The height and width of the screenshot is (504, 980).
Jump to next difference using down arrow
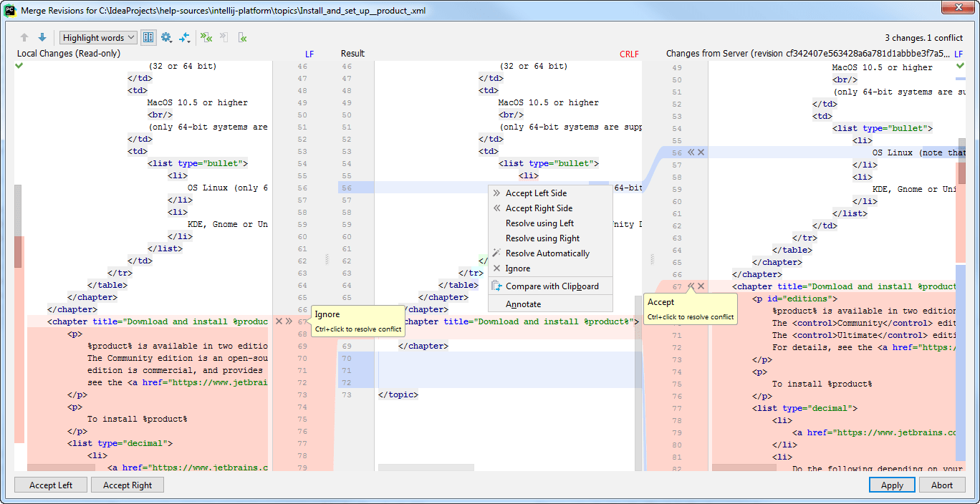click(42, 37)
